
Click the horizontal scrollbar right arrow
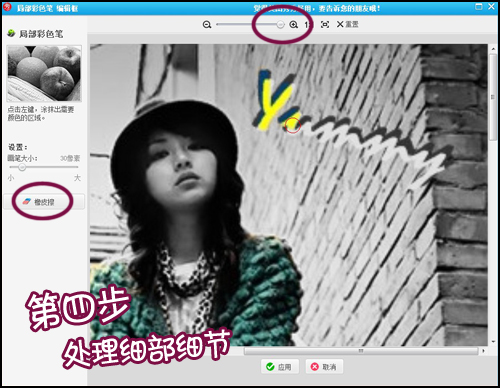483,351
